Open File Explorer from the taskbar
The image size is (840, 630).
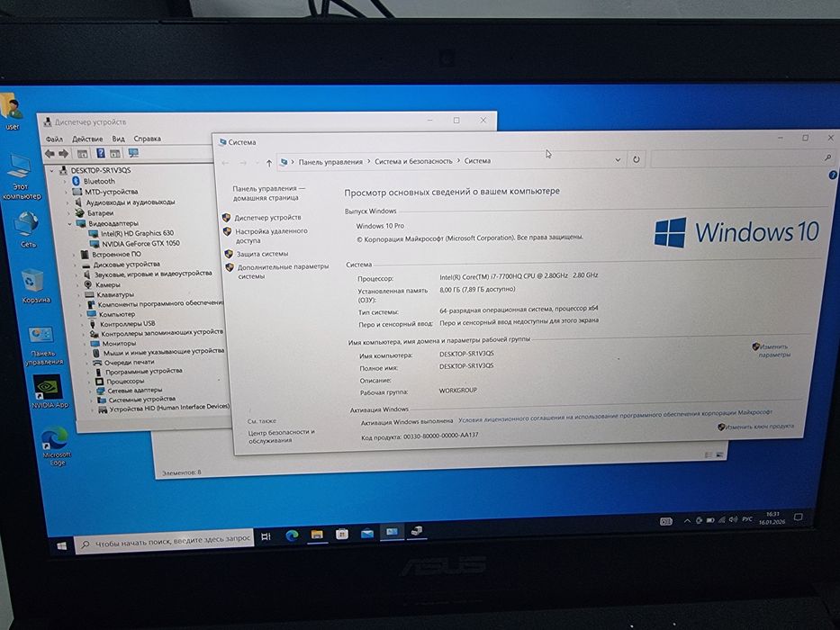(x=317, y=534)
